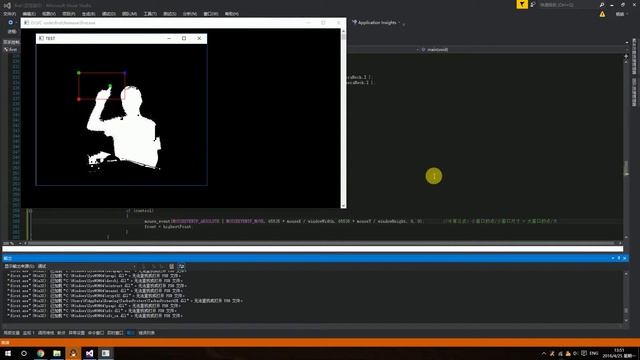Screen dimensions: 640x360
Task: Open the Team (团队) menu
Action: coord(129,14)
